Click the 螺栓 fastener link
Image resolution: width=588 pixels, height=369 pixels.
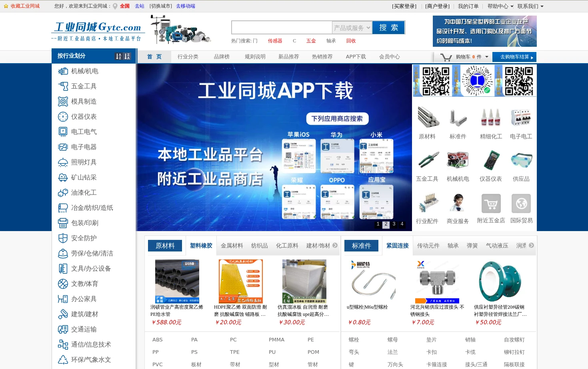tap(354, 340)
